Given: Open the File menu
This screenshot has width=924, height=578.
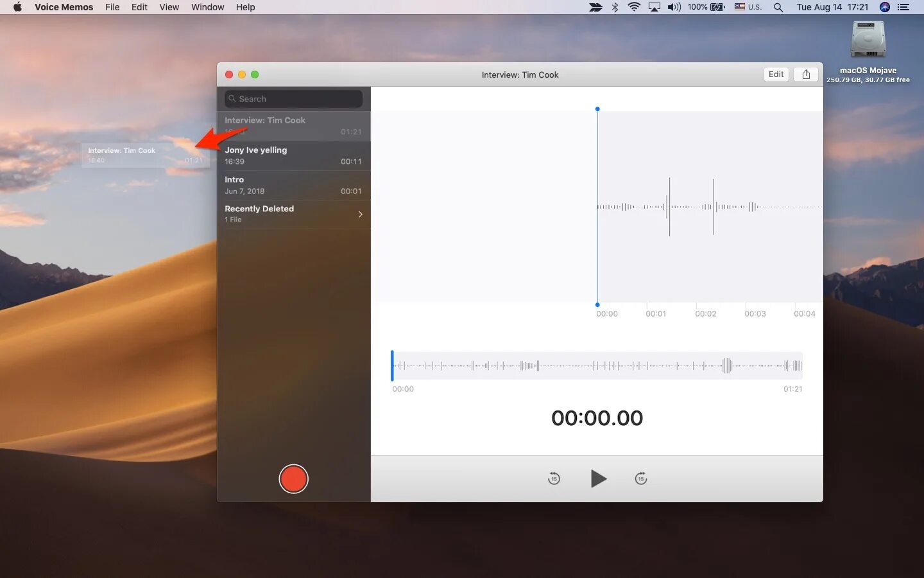Looking at the screenshot, I should point(112,7).
